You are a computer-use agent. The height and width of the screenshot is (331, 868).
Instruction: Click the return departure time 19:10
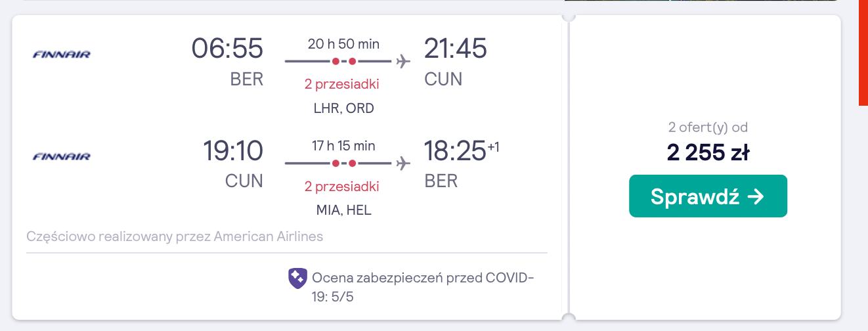click(233, 150)
